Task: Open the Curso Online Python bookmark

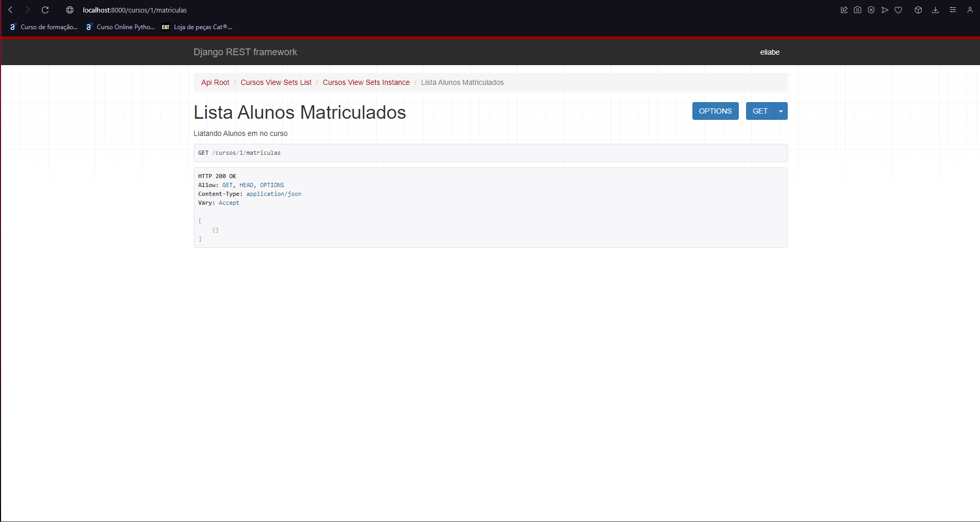Action: point(120,27)
